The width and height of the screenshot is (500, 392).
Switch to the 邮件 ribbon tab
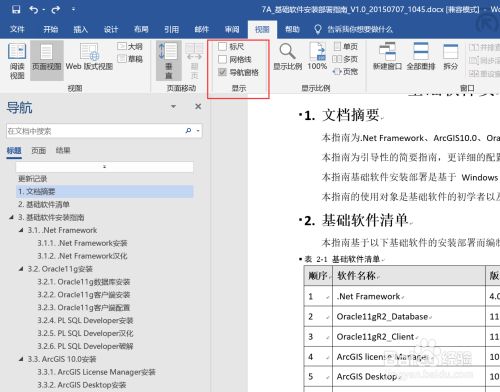202,29
